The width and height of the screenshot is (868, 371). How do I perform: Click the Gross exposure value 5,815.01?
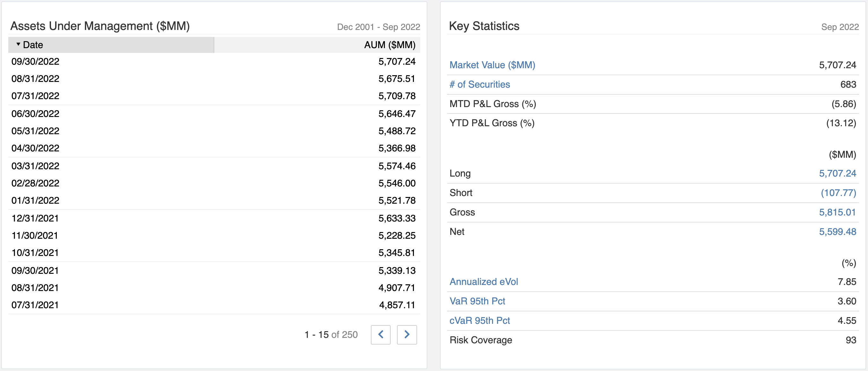(838, 212)
